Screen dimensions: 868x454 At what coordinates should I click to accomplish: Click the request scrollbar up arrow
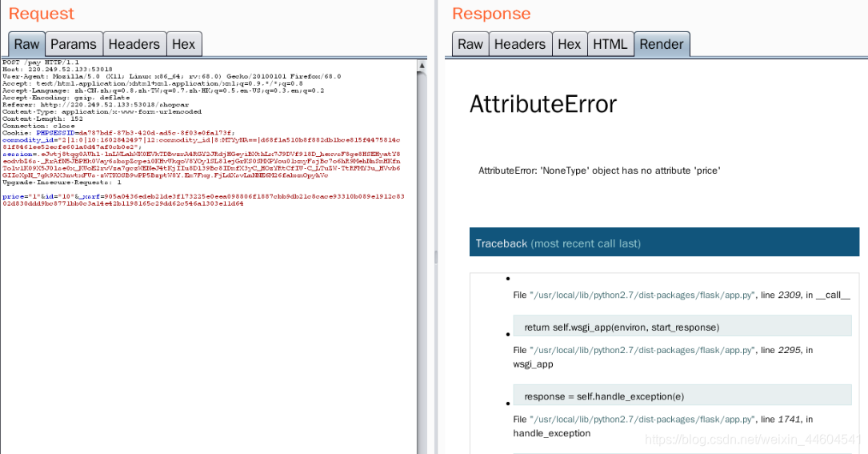tap(422, 66)
